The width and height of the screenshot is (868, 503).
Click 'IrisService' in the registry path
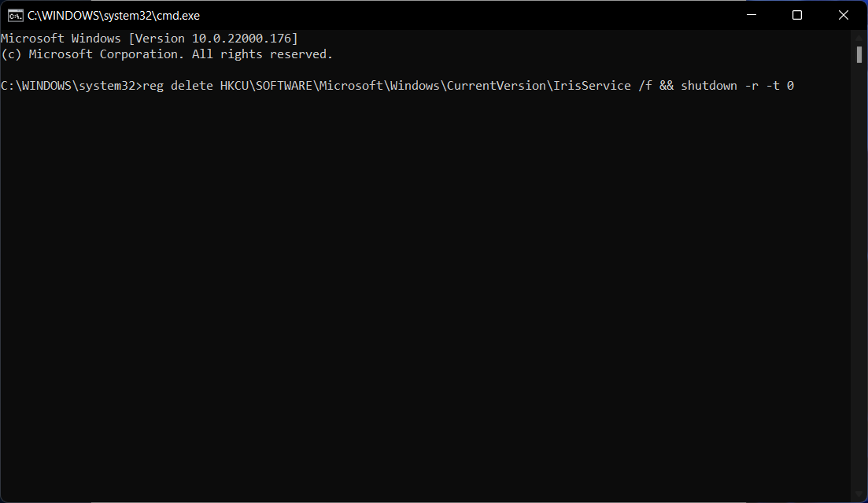click(x=593, y=85)
